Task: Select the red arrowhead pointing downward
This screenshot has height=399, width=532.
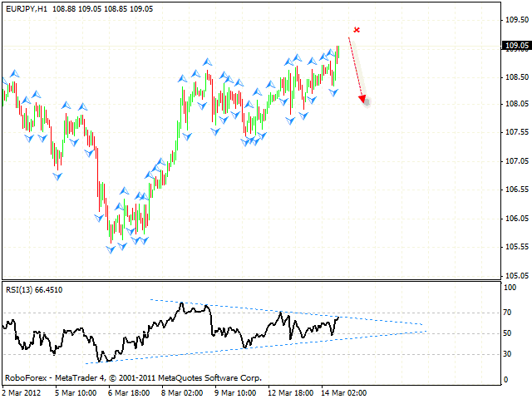Action: 362,100
